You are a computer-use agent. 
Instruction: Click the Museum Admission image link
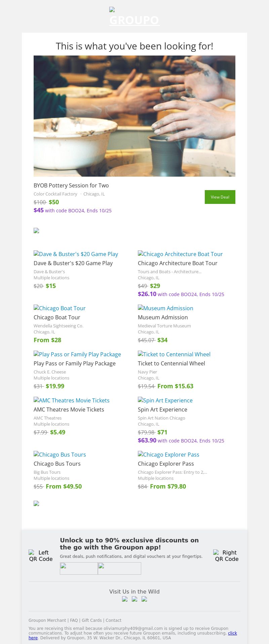point(165,308)
